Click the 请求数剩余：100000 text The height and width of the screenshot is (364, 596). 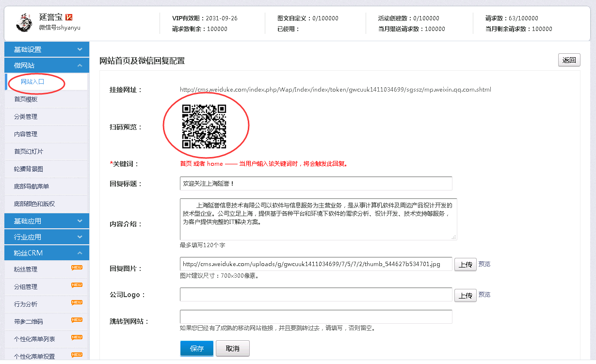point(200,29)
